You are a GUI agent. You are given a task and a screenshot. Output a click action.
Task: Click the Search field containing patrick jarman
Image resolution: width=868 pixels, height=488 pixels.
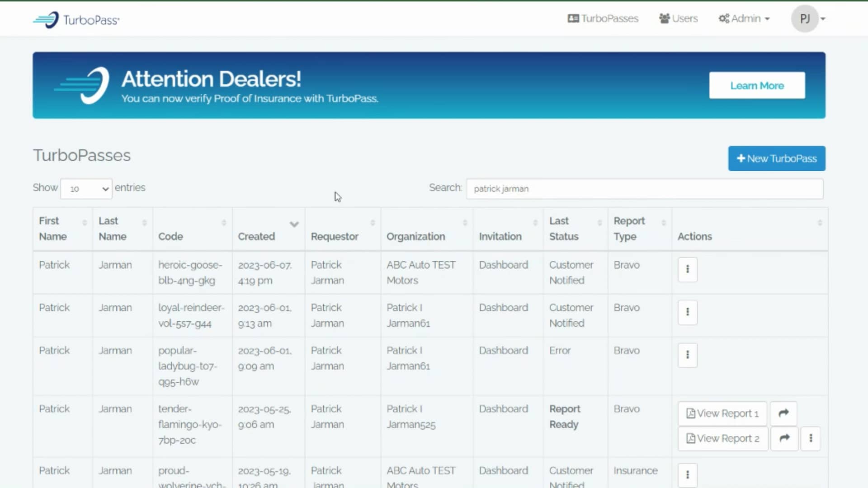point(645,189)
